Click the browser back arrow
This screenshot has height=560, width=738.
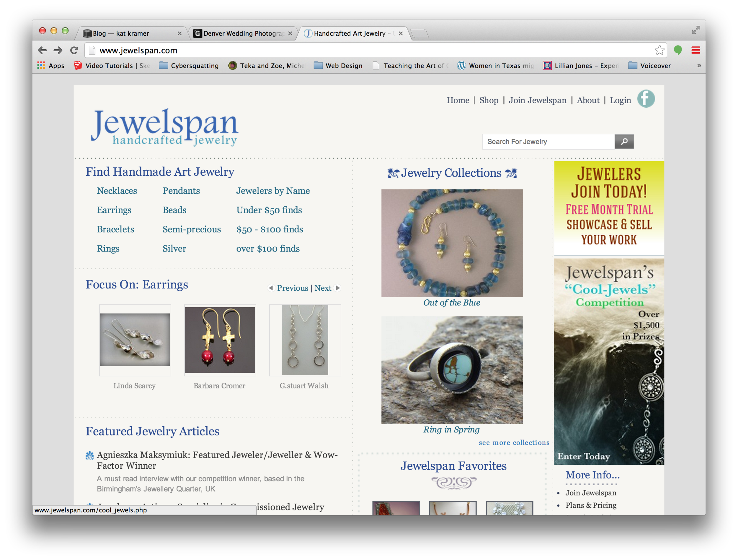pos(43,50)
